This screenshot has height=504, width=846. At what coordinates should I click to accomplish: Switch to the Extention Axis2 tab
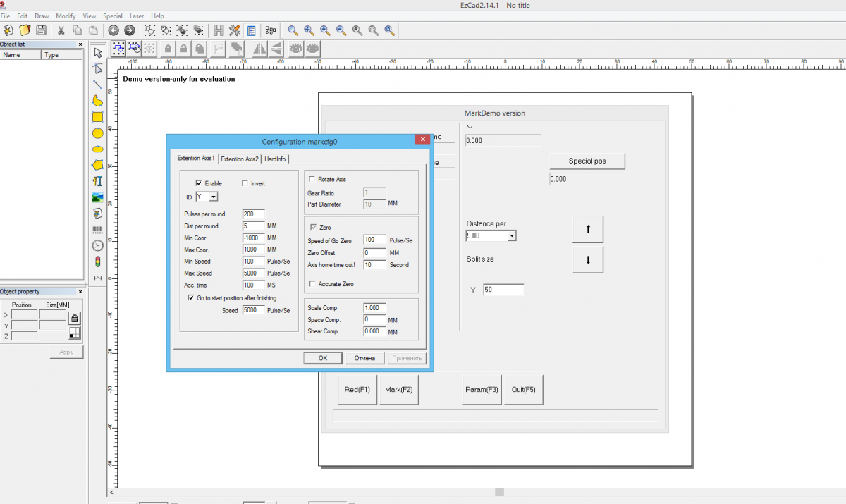pos(240,159)
